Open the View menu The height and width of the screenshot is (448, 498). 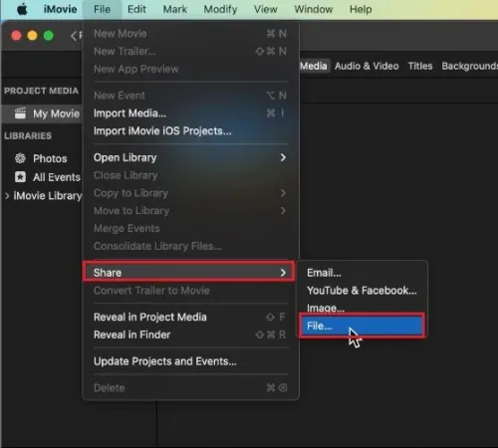[x=266, y=9]
